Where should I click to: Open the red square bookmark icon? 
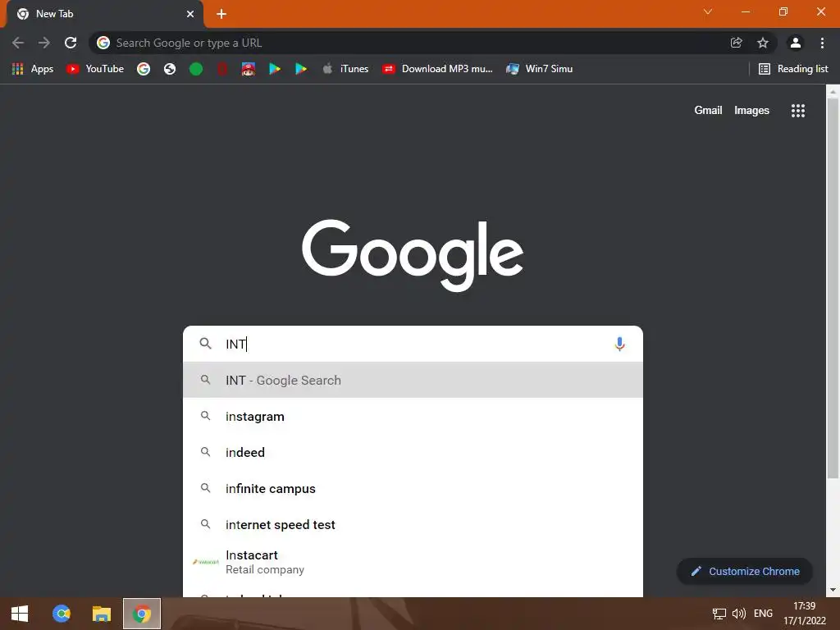[222, 69]
